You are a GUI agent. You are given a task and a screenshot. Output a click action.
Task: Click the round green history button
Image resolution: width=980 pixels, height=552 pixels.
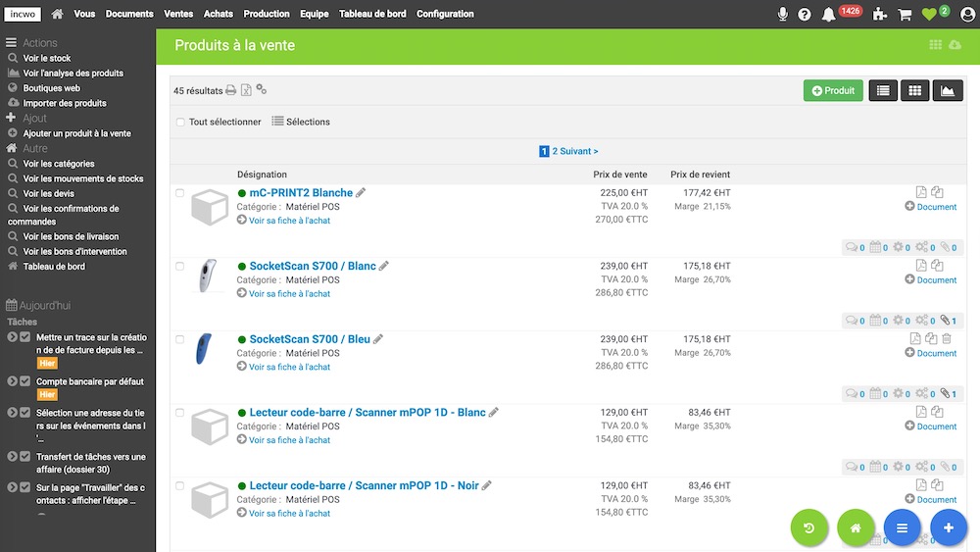tap(808, 527)
